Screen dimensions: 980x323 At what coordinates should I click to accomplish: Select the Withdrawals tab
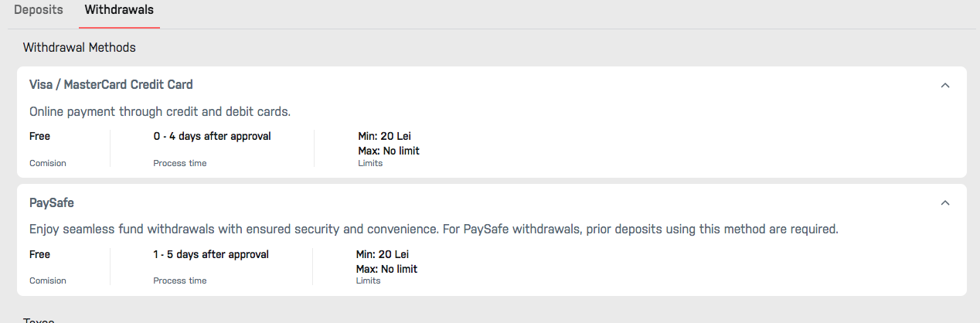119,11
